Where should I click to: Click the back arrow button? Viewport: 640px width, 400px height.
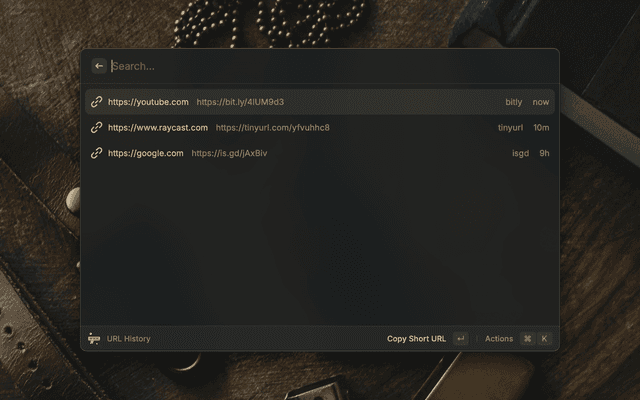coord(99,66)
